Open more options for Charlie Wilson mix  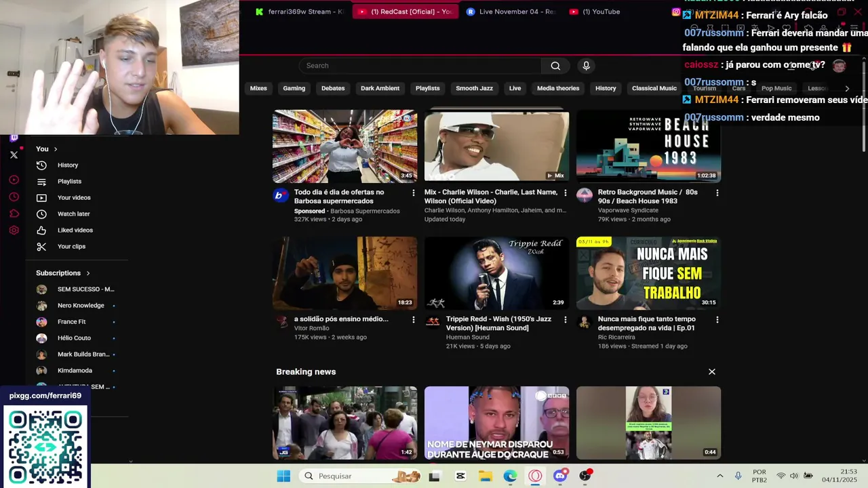[x=566, y=193]
